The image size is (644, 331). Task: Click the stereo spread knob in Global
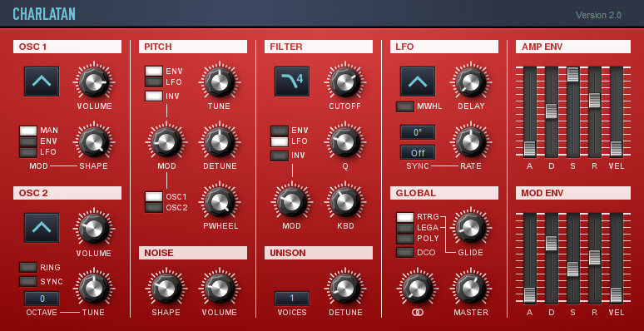point(418,288)
